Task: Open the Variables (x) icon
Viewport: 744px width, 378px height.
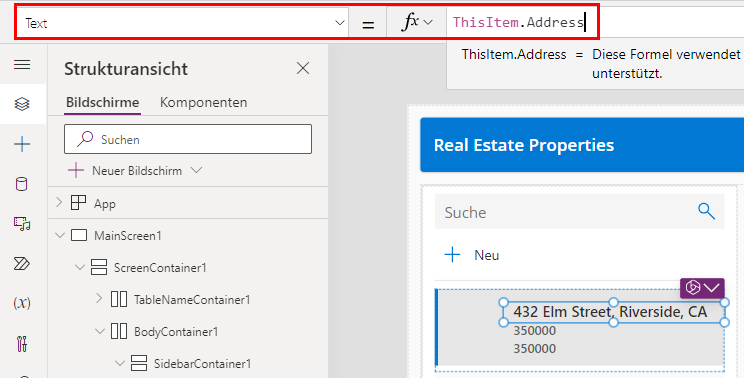Action: tap(22, 303)
